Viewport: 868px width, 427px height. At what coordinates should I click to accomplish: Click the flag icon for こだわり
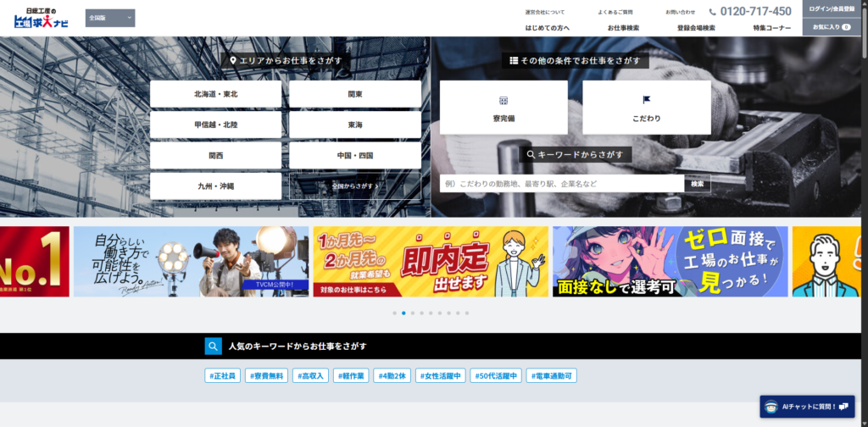click(646, 100)
